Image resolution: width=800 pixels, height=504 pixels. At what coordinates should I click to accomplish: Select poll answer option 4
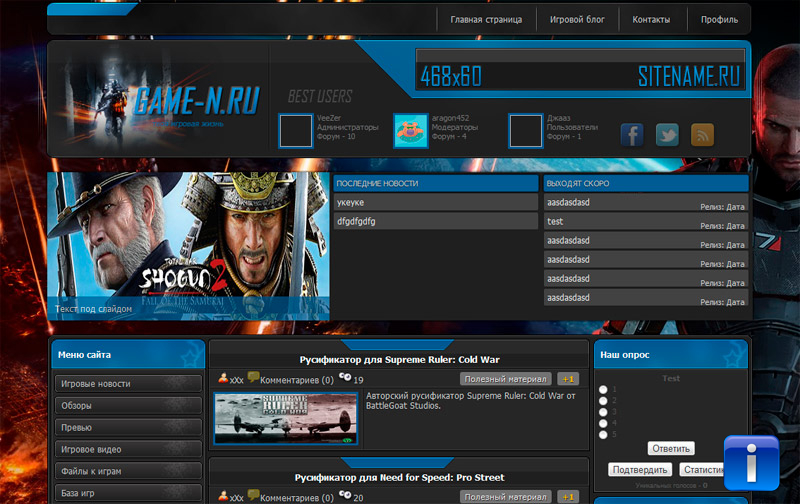(603, 423)
